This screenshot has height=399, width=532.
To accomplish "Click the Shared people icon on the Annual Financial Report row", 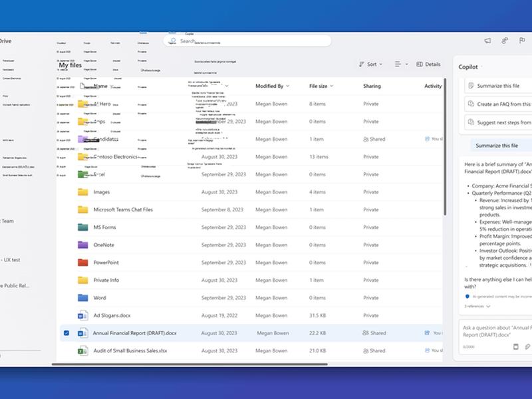I will click(365, 333).
